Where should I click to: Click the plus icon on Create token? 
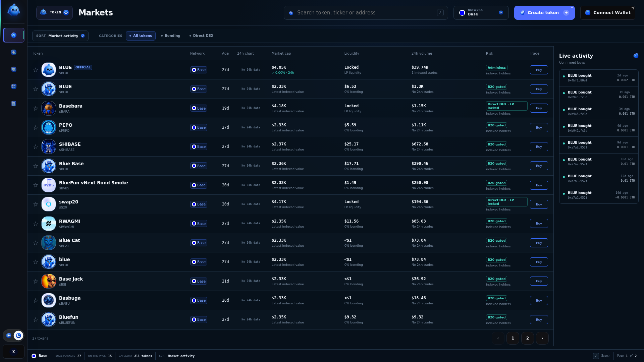(566, 13)
